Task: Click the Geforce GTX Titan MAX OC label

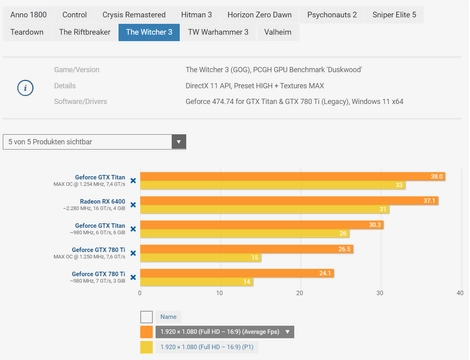Action: pos(100,177)
